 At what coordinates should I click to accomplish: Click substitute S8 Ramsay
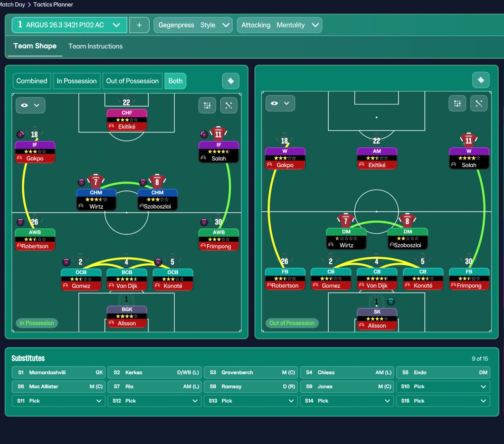click(x=251, y=387)
